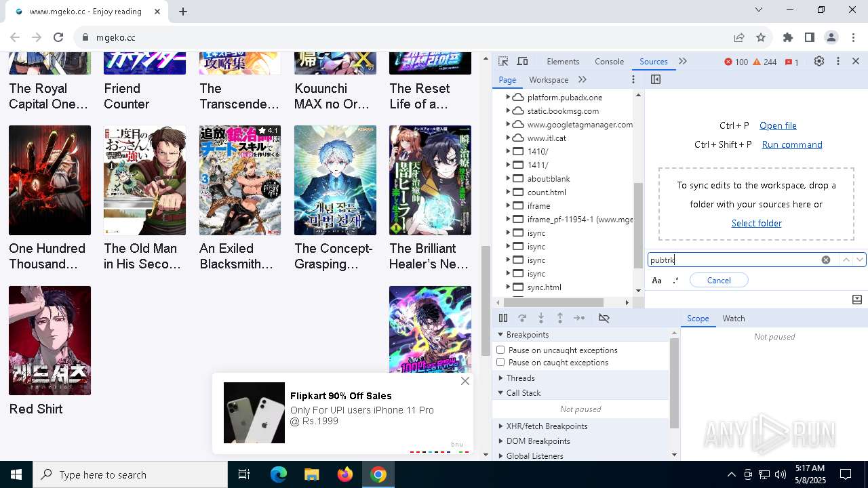Screen dimensions: 868x488
Task: Open the navigator pane more options menu
Action: point(633,79)
